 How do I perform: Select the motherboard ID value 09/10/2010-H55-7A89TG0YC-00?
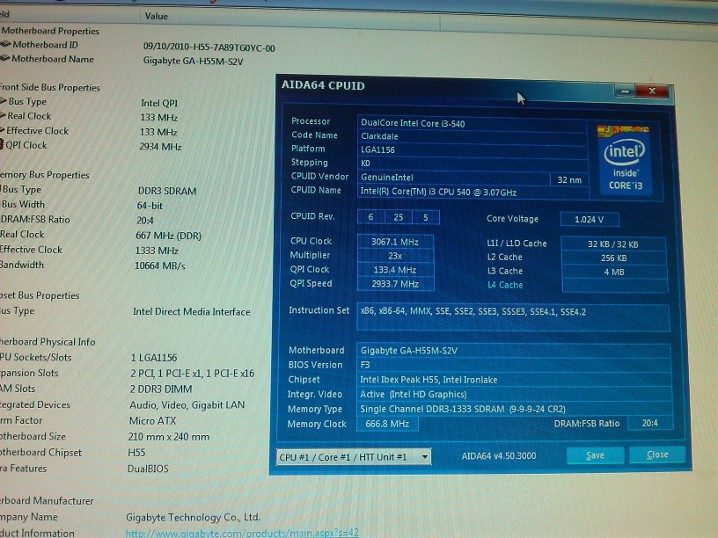pyautogui.click(x=209, y=48)
